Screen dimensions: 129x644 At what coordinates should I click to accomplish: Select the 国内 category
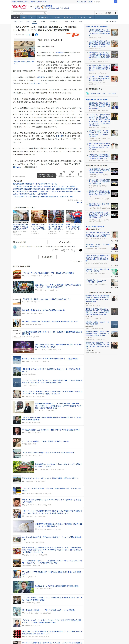[21, 22]
